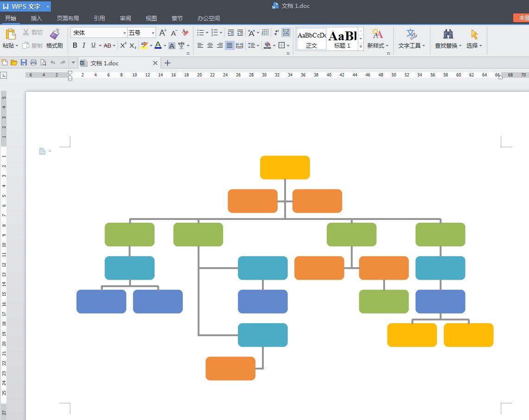The width and height of the screenshot is (529, 420).
Task: Toggle italic formatting
Action: 84,45
